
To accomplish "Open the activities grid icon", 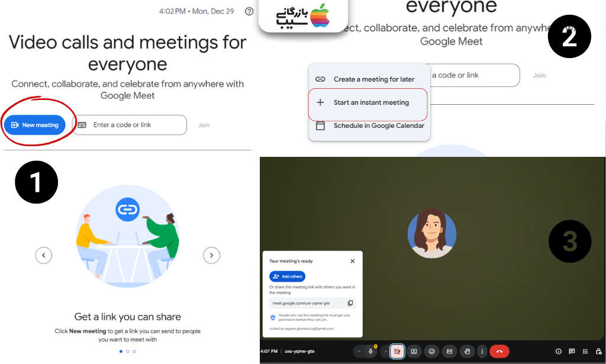I will tap(584, 351).
